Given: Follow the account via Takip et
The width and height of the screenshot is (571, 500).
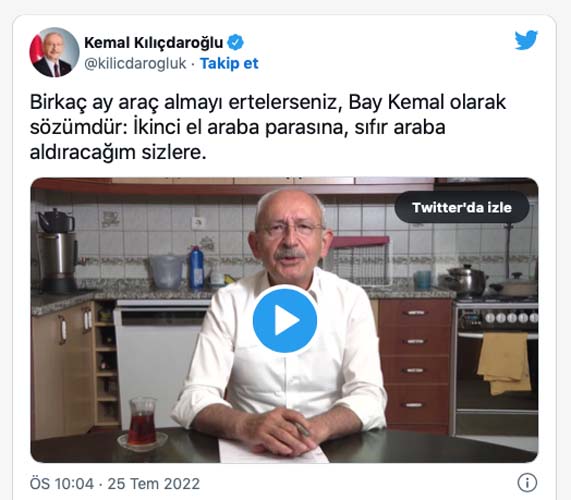Looking at the screenshot, I should [229, 63].
